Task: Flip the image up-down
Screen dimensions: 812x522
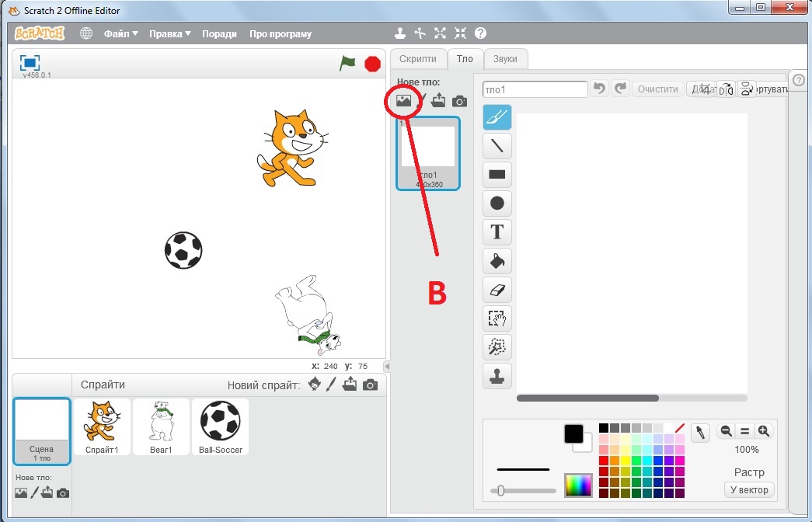Action: 746,89
